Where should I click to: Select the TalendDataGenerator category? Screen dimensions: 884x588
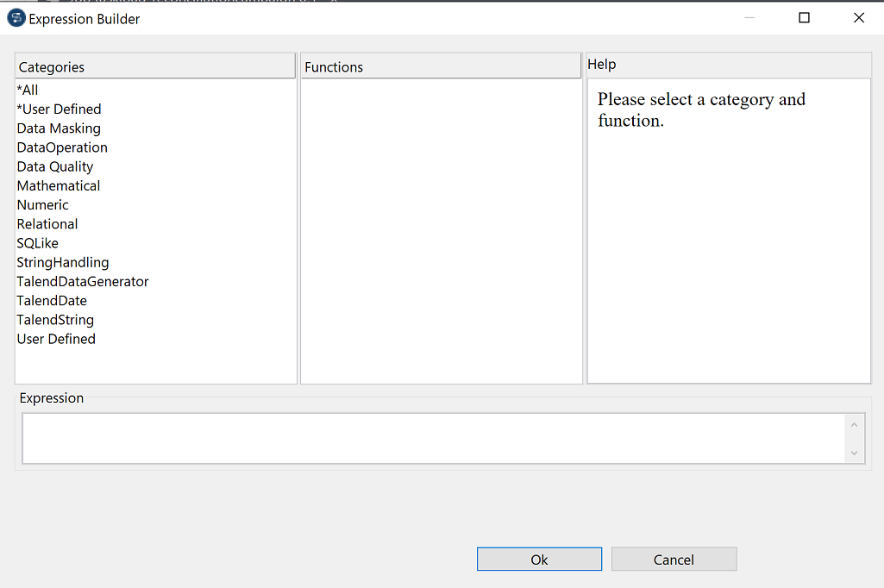click(x=82, y=281)
